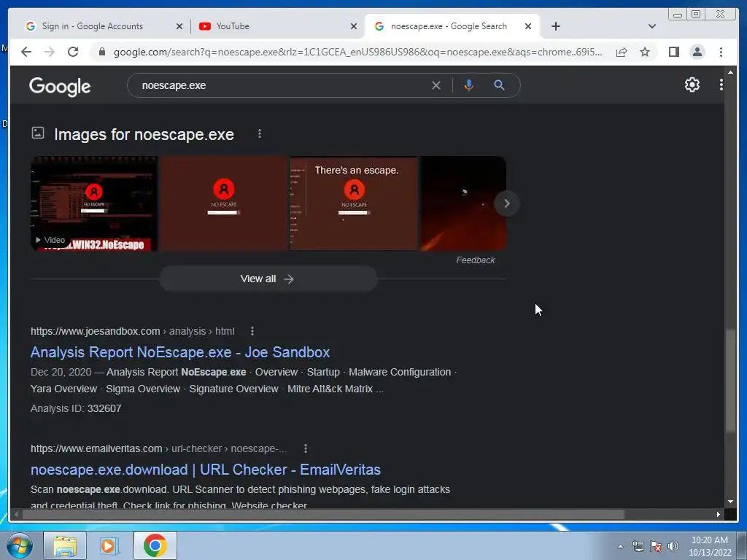Click the joesandbox.com URL breadcrumb
This screenshot has width=747, height=560.
[x=133, y=331]
